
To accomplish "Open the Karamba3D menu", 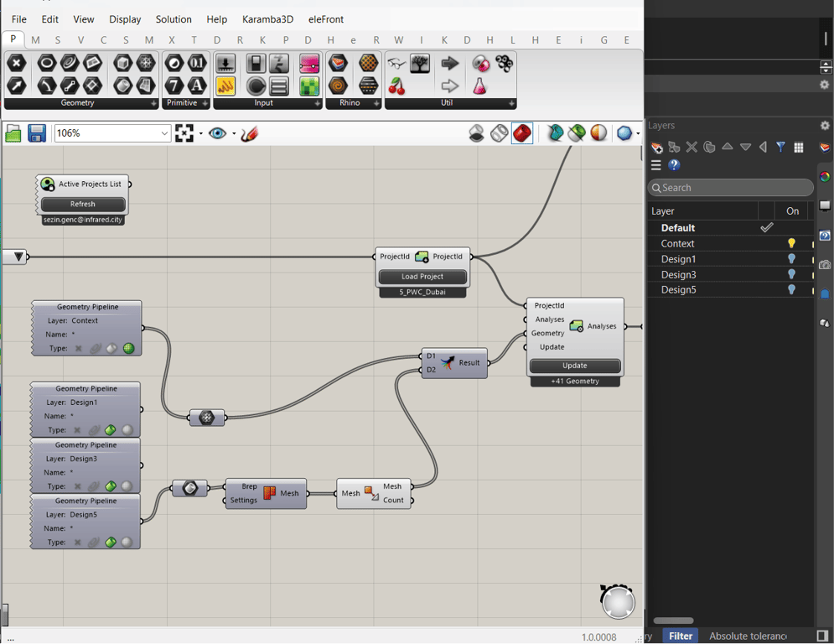I will (x=268, y=18).
